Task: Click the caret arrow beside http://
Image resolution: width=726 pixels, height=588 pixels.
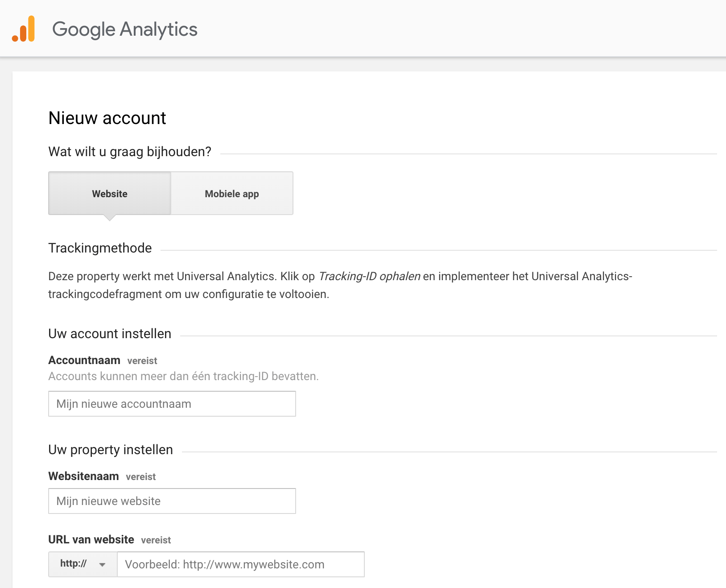Action: [x=102, y=565]
